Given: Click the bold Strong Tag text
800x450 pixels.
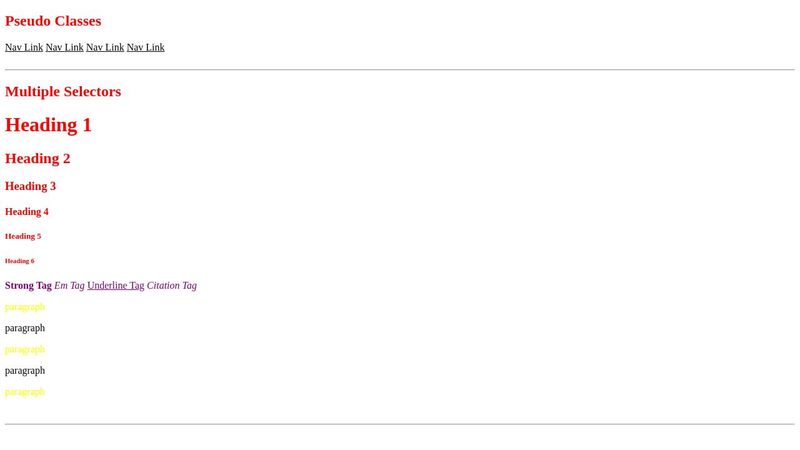Looking at the screenshot, I should pos(28,285).
